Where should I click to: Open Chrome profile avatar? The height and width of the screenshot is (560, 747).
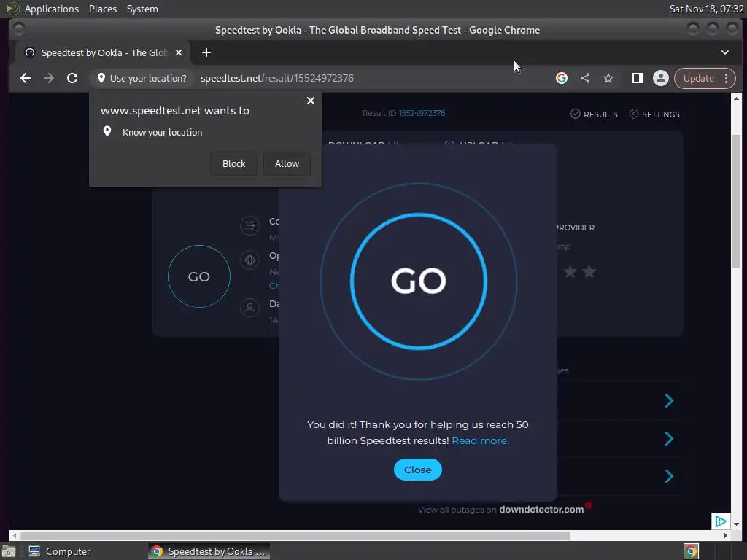[x=661, y=78]
